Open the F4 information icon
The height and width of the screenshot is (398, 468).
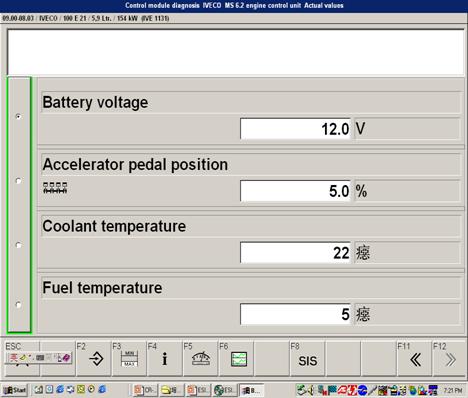[x=165, y=359]
